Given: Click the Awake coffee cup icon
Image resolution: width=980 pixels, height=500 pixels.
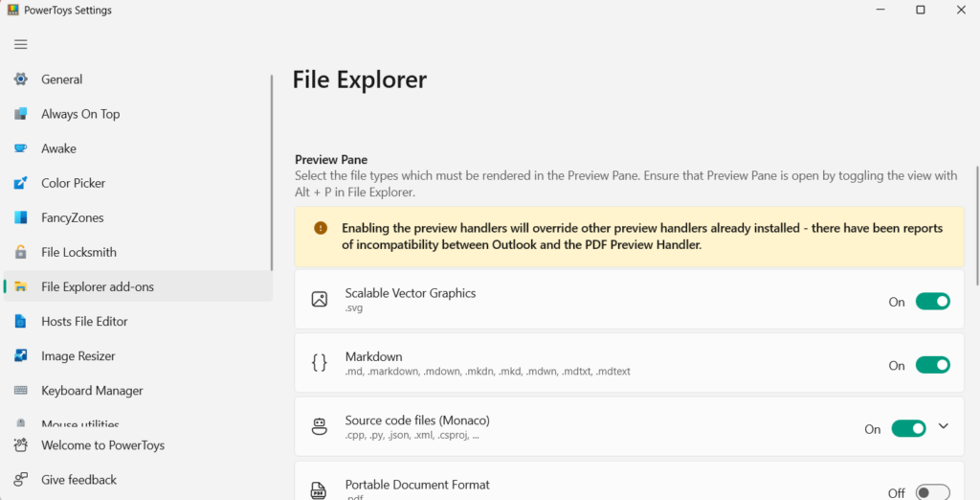Looking at the screenshot, I should coord(21,148).
